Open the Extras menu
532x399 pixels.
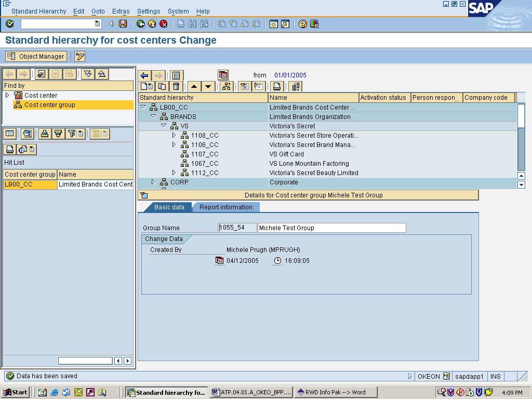point(121,11)
